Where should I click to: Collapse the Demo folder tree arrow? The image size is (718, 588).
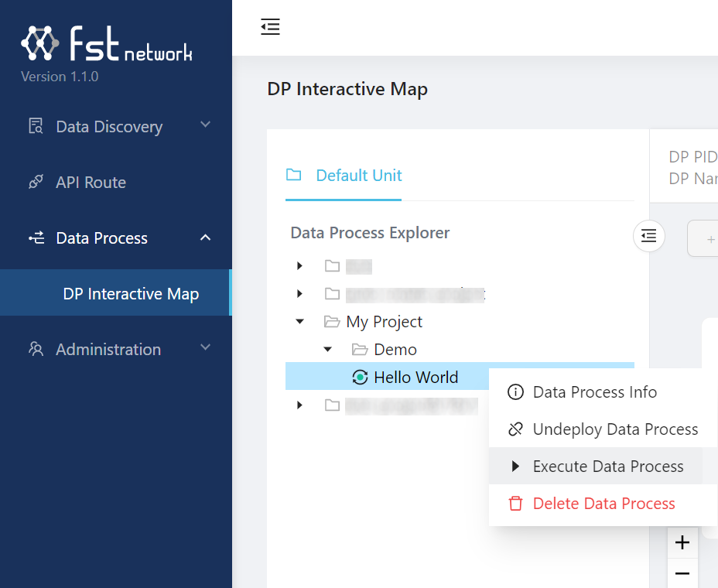click(327, 350)
